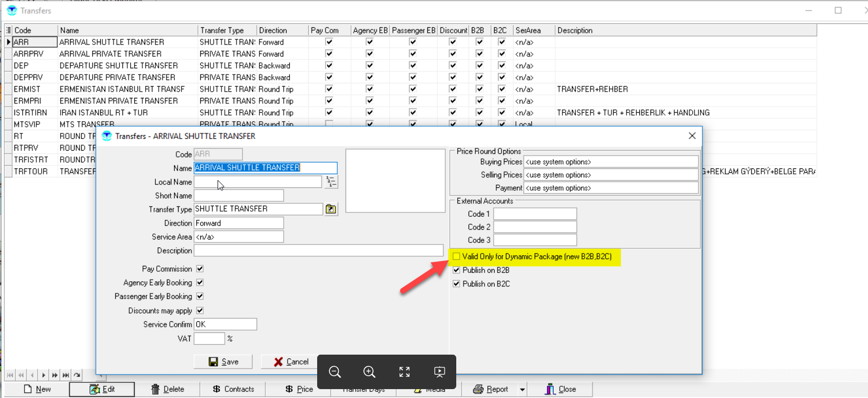Click into the Description field of the dialog

[318, 251]
